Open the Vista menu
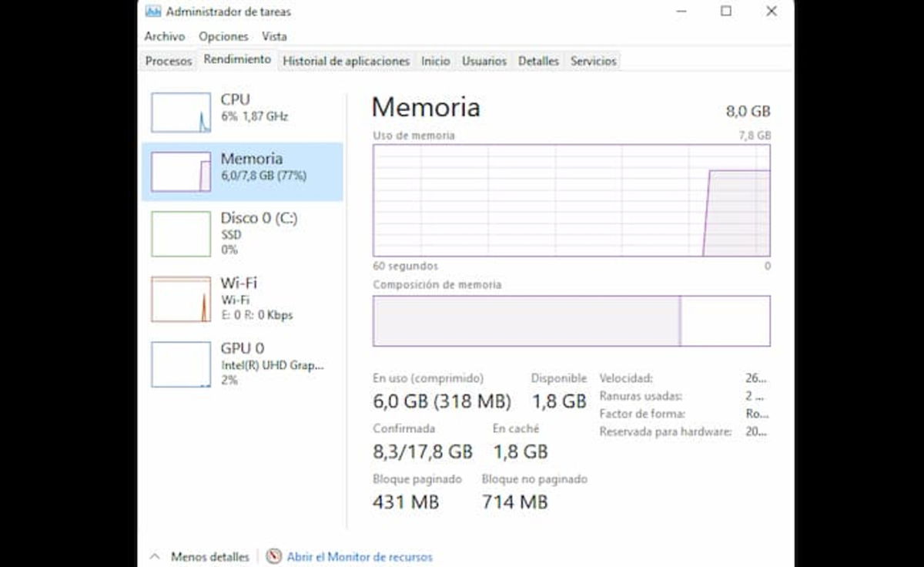 pos(275,36)
